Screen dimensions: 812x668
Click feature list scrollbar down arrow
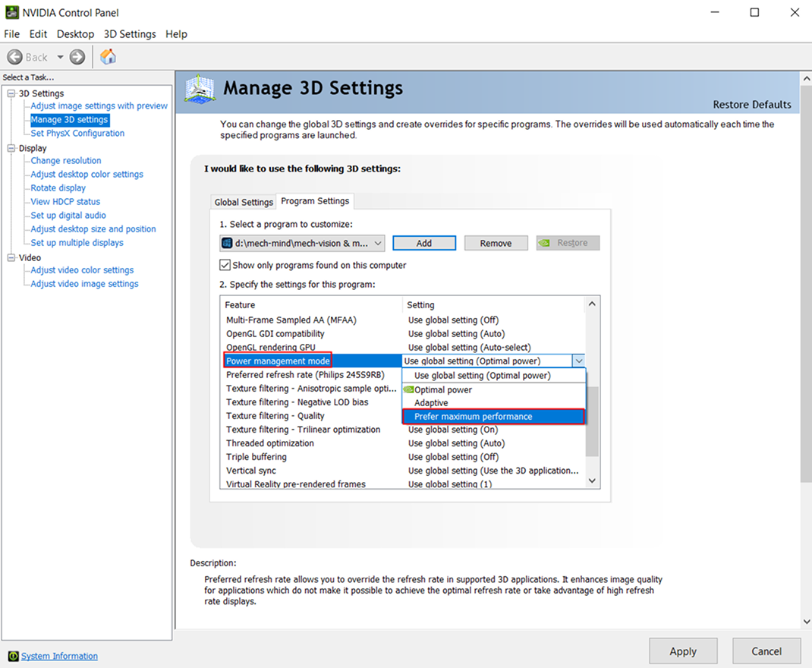click(592, 481)
